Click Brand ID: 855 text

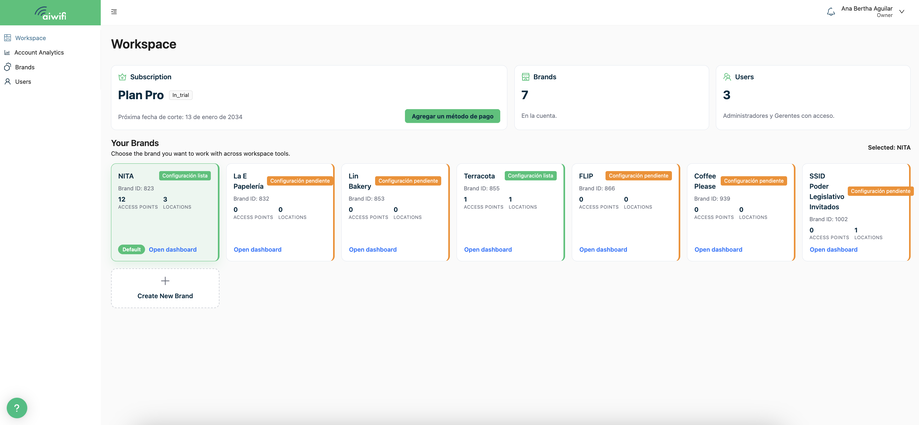[x=482, y=189]
